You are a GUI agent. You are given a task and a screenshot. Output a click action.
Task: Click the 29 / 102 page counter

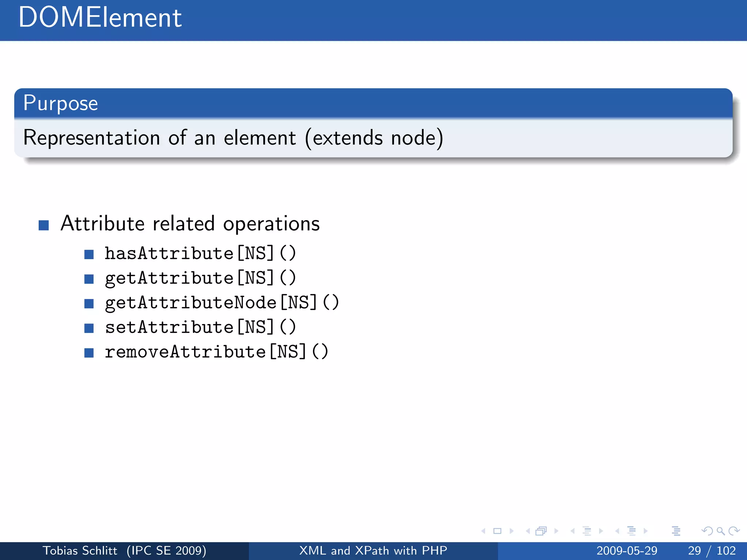point(711,551)
